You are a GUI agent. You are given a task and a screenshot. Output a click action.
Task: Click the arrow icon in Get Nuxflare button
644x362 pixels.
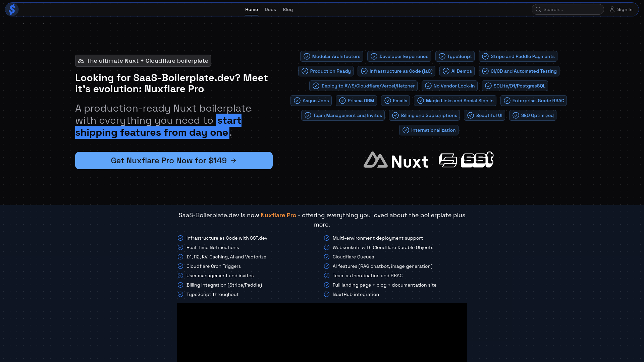click(234, 161)
